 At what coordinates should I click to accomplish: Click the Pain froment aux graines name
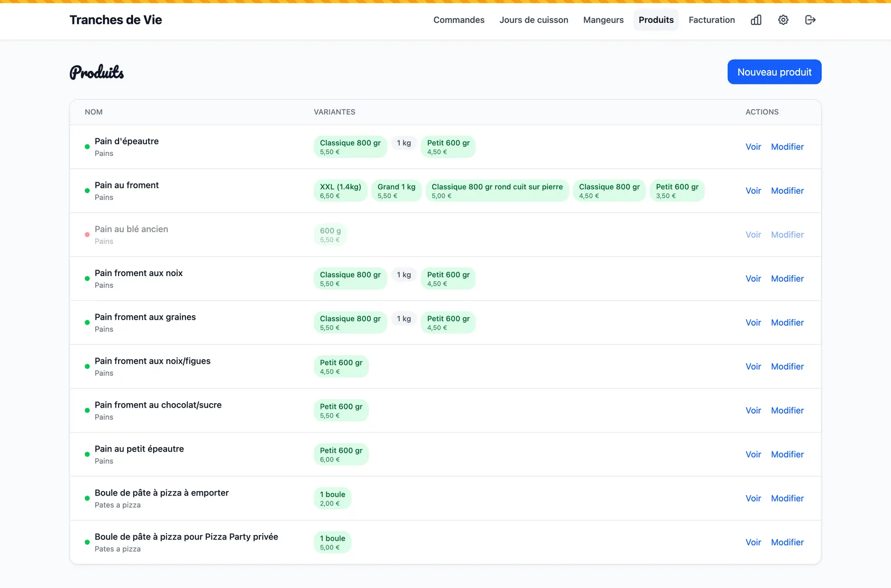pos(145,317)
